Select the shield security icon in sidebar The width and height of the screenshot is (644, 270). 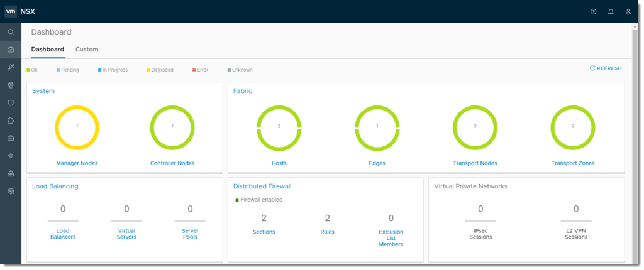tap(11, 102)
